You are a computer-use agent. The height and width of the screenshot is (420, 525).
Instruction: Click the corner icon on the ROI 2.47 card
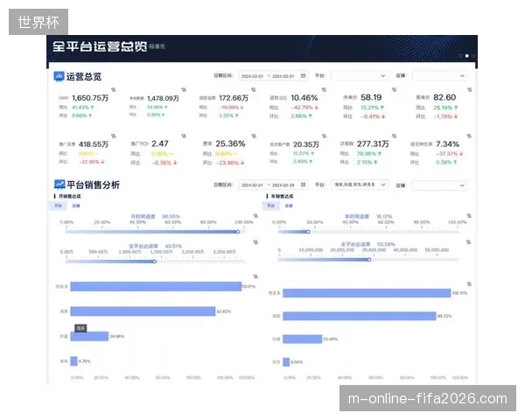184,136
